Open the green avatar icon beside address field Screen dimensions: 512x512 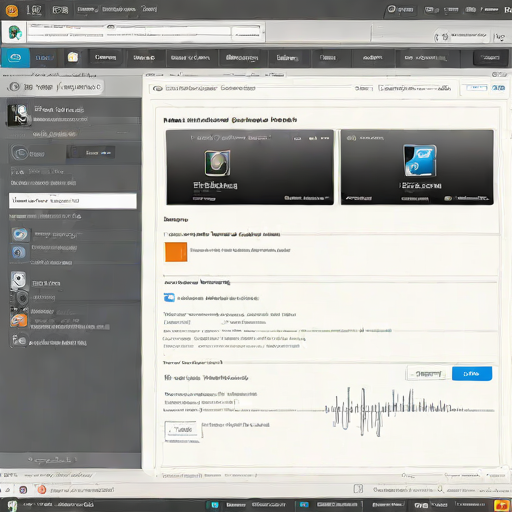14,33
